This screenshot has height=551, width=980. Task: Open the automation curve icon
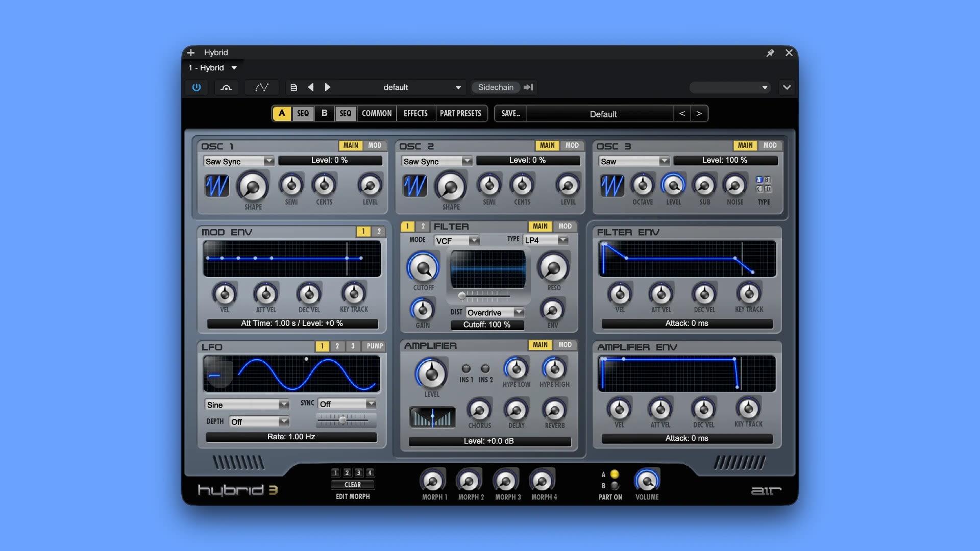(262, 87)
